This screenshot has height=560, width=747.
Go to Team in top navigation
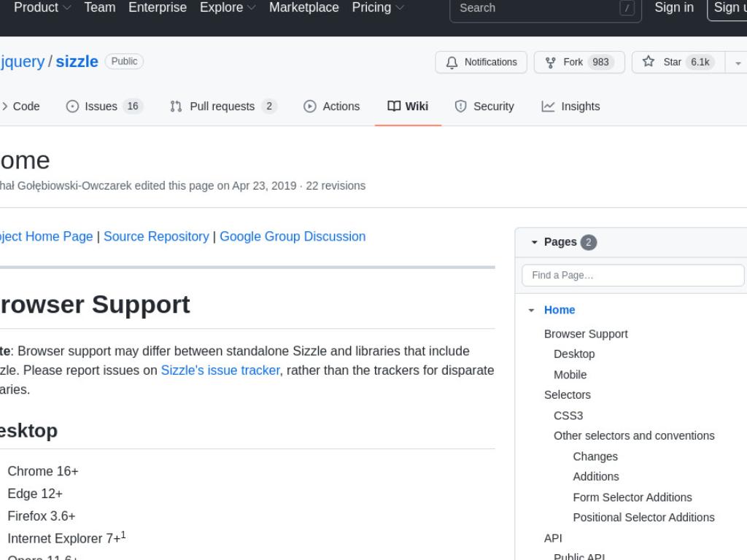[99, 7]
